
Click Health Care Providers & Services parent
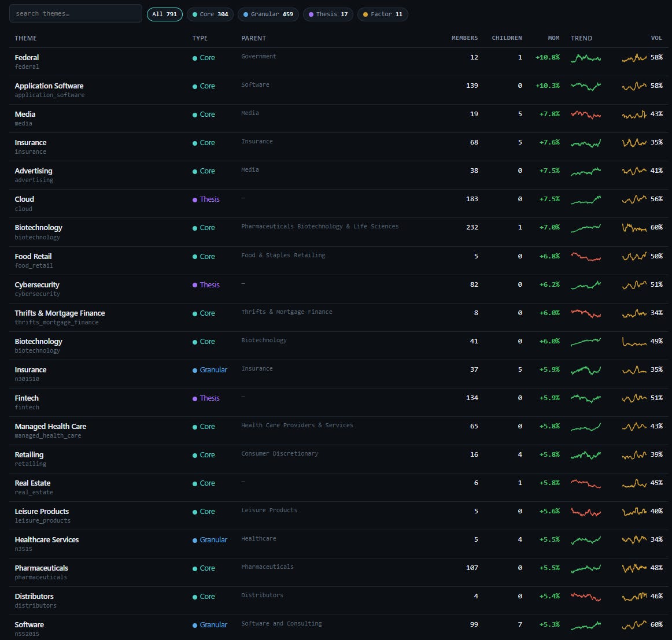click(297, 425)
